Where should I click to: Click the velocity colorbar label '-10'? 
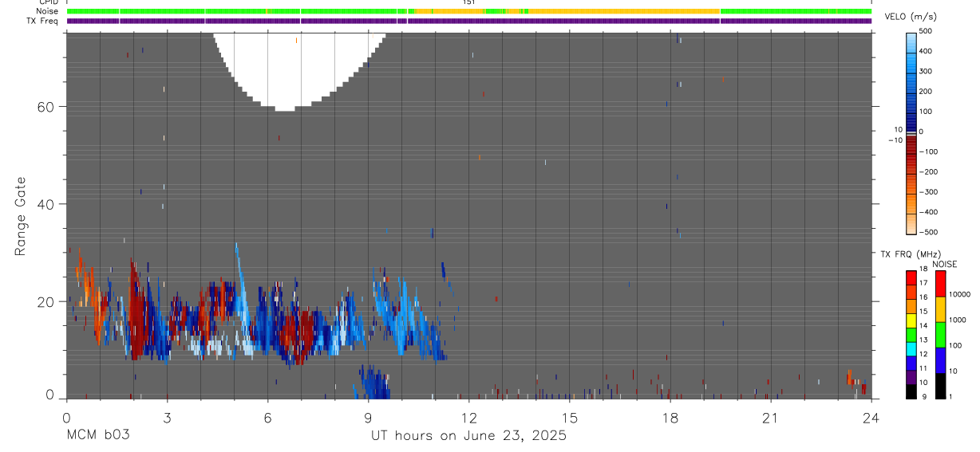coord(895,140)
